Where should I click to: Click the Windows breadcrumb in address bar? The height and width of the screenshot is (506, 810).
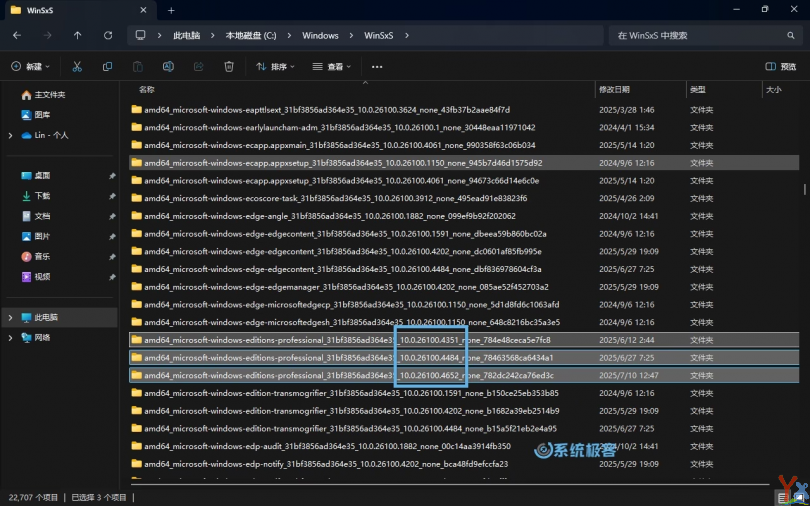coord(321,35)
